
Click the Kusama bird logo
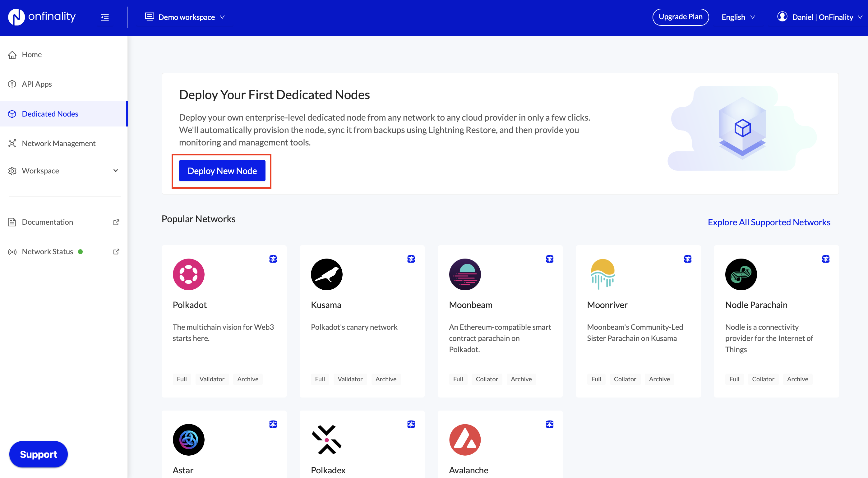tap(326, 274)
